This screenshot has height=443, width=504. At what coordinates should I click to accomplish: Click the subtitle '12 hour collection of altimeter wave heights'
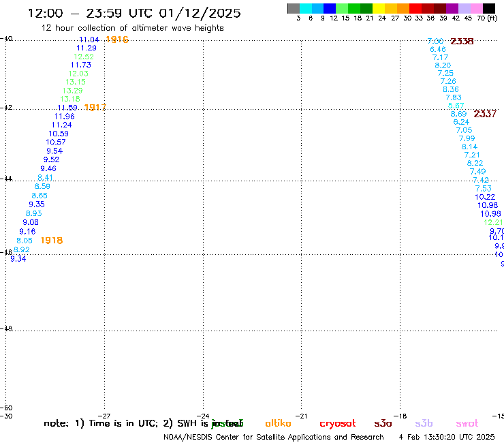tap(132, 28)
